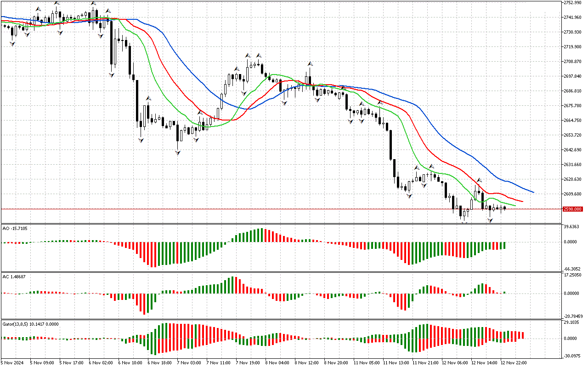Click the AC scale minimum -20.78459
Screen dimensions: 588x368
[x=572, y=316]
